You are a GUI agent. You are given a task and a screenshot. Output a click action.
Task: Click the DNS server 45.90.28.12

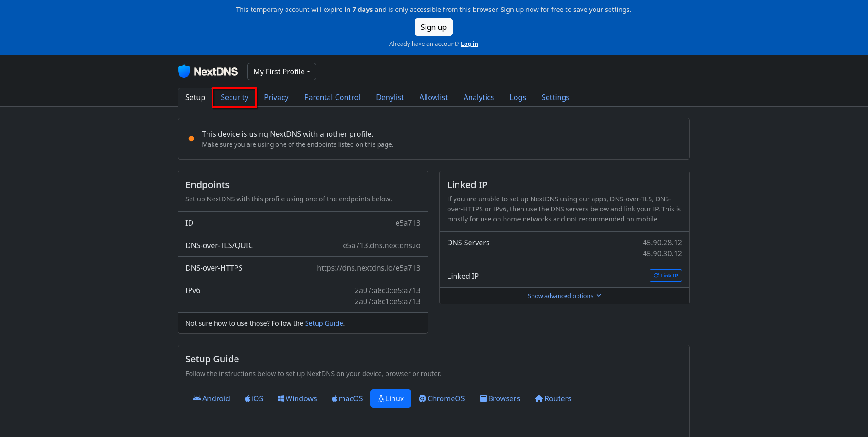point(662,243)
